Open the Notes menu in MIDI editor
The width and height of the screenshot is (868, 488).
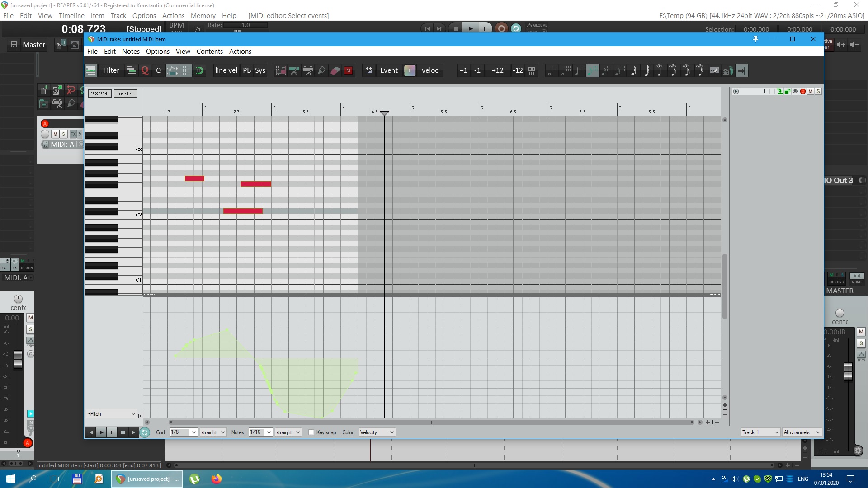tap(131, 52)
